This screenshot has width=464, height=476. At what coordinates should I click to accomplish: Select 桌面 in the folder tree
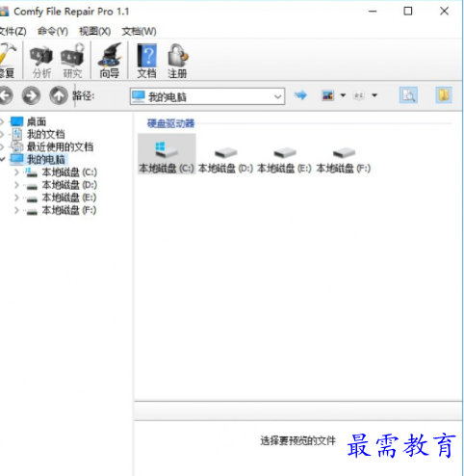[37, 121]
